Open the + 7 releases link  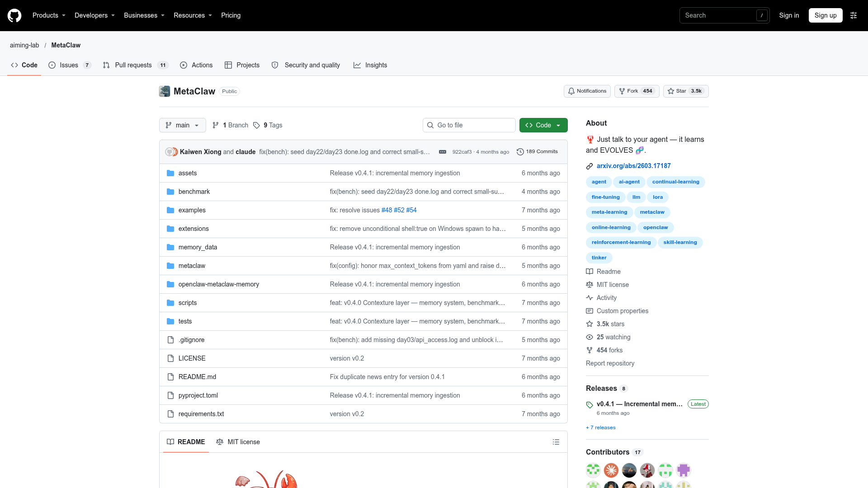[600, 427]
